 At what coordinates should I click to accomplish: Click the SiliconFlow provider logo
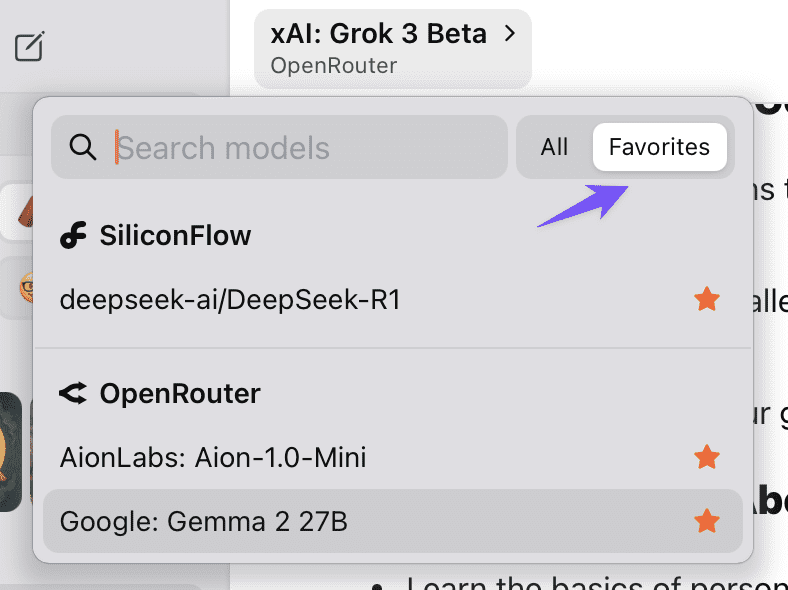(x=73, y=235)
